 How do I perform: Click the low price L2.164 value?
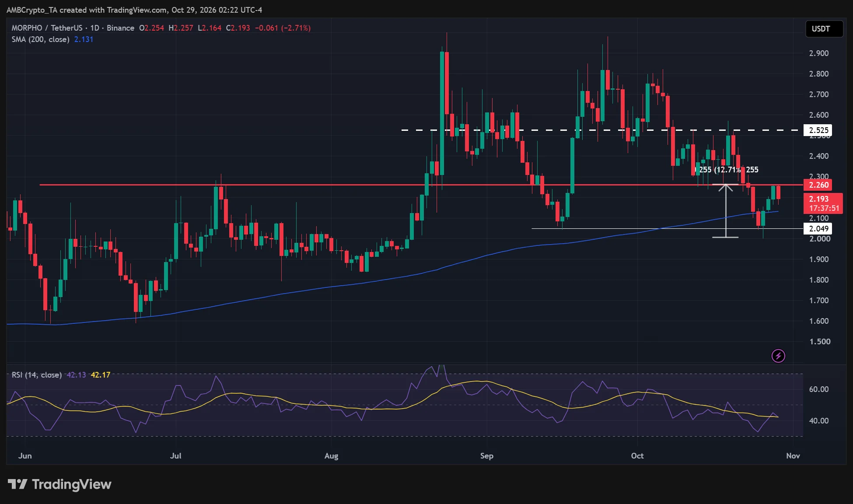pyautogui.click(x=210, y=28)
